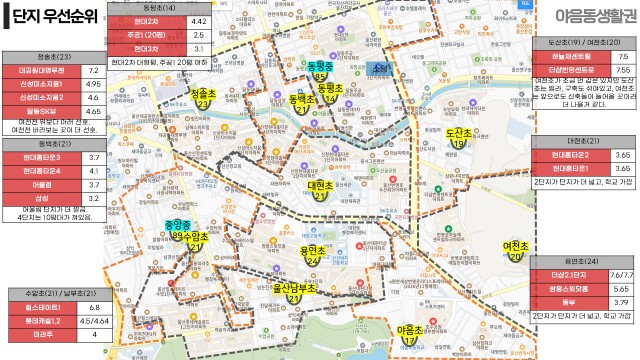Click the 용연초(24) table header
The width and height of the screenshot is (640, 360).
(x=582, y=262)
